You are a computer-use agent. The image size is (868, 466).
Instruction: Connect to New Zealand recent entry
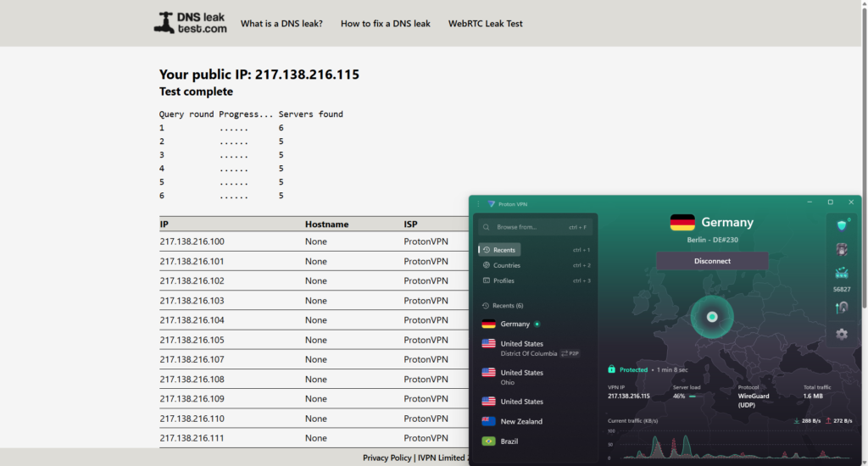click(x=536, y=422)
